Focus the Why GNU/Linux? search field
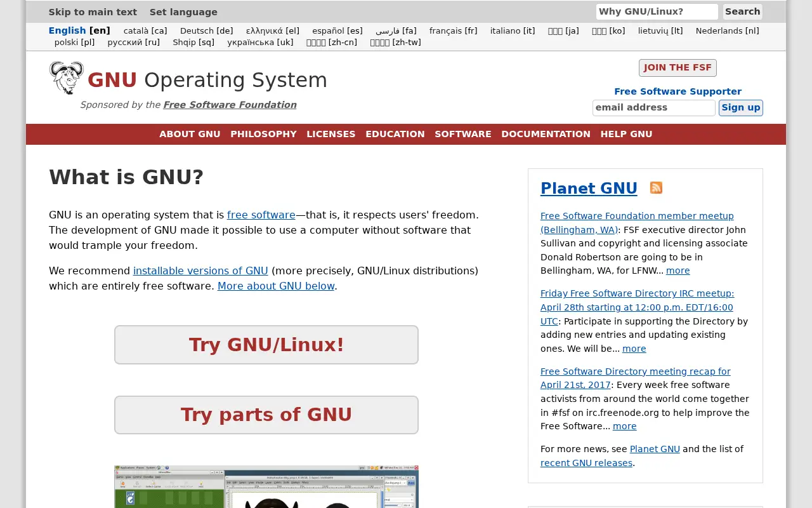 pos(657,11)
